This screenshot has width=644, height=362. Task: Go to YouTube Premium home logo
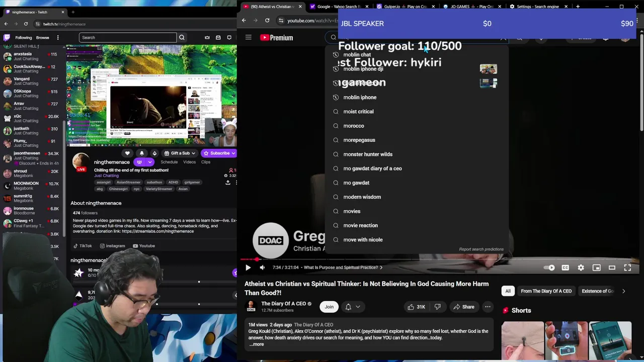tap(276, 37)
